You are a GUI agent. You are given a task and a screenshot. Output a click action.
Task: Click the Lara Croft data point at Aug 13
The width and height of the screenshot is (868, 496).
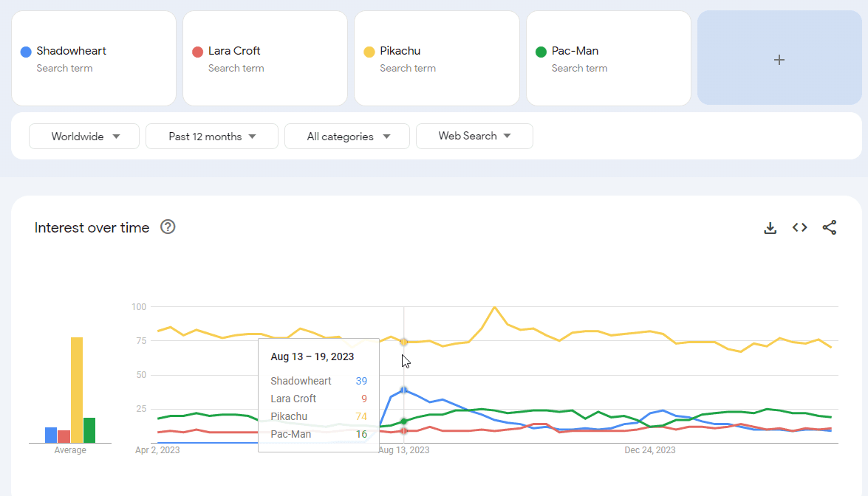(x=403, y=431)
